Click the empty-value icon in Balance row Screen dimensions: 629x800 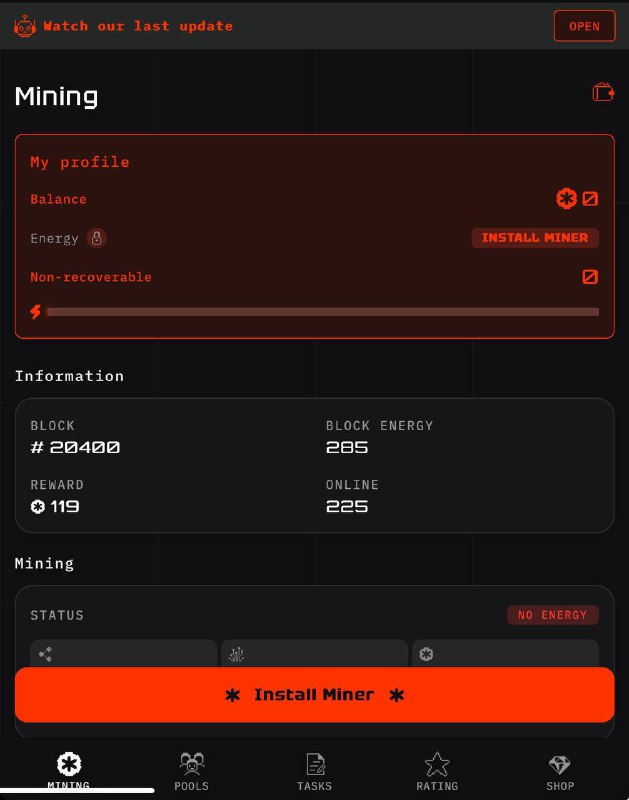pyautogui.click(x=590, y=198)
